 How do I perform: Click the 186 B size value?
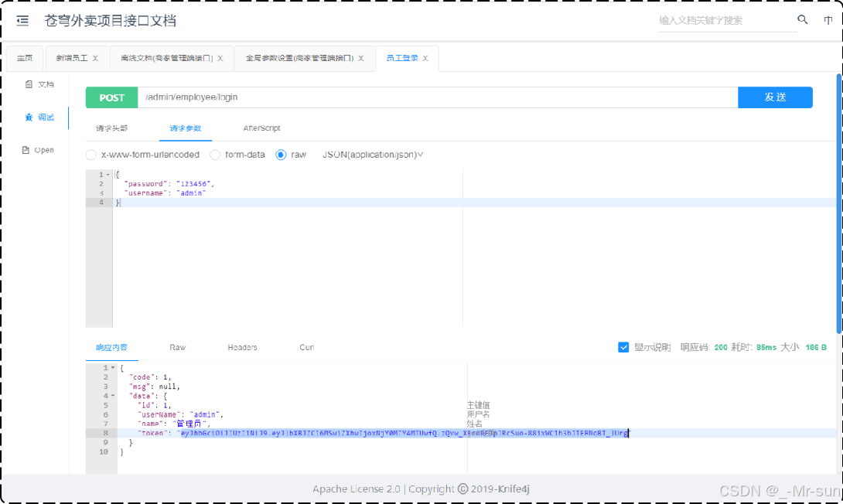tap(816, 348)
